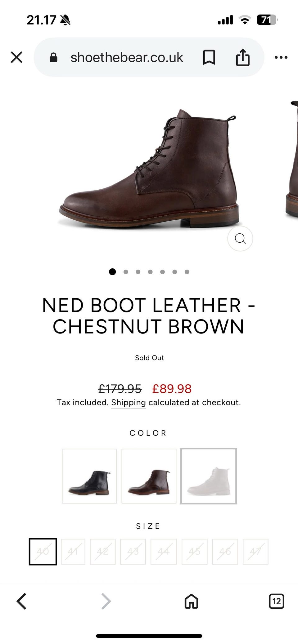Choose the faded white boot swatch

click(x=209, y=476)
